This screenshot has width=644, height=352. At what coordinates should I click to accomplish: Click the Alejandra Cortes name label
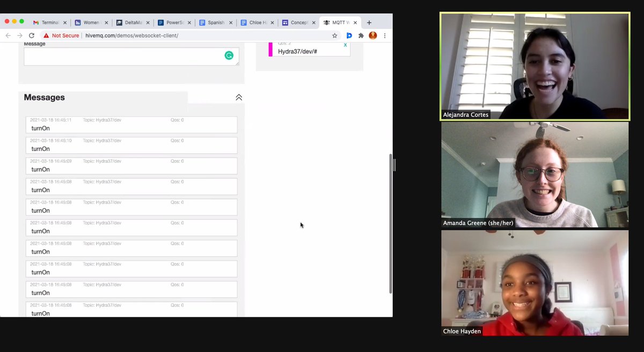(x=465, y=114)
